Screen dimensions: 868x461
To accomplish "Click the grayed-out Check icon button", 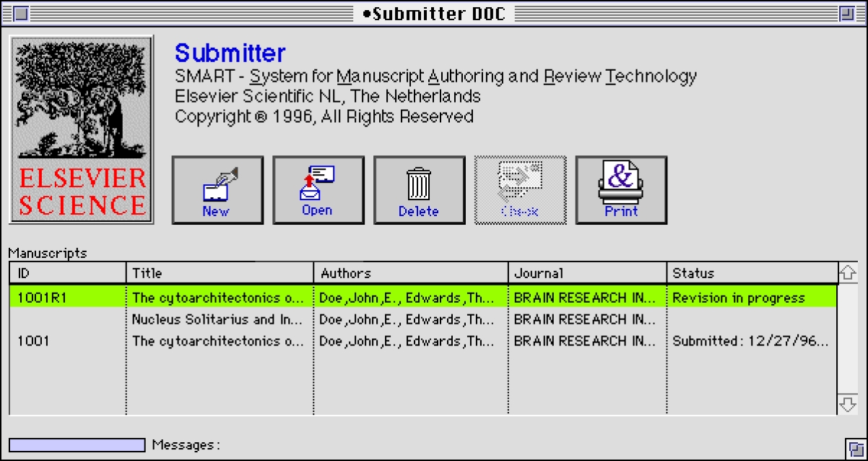I will (x=520, y=190).
